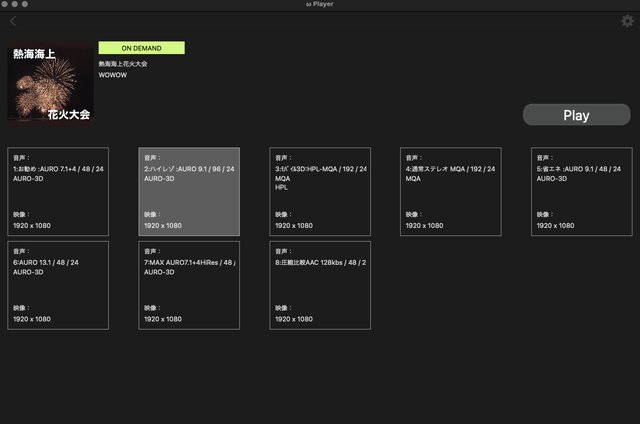Click the Player window title
Image resolution: width=640 pixels, height=424 pixels.
point(320,4)
